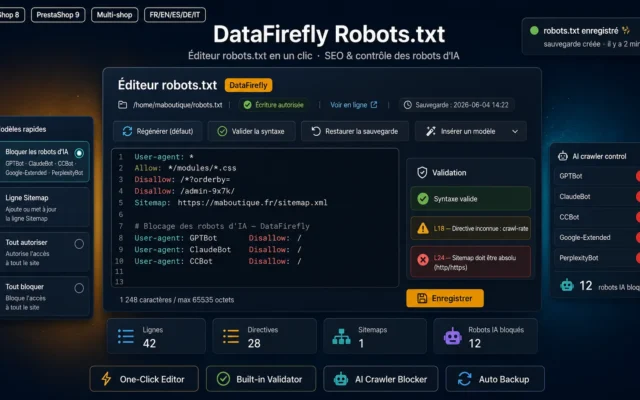
Task: Click the green check icon on Syntaxe valide
Action: point(423,199)
